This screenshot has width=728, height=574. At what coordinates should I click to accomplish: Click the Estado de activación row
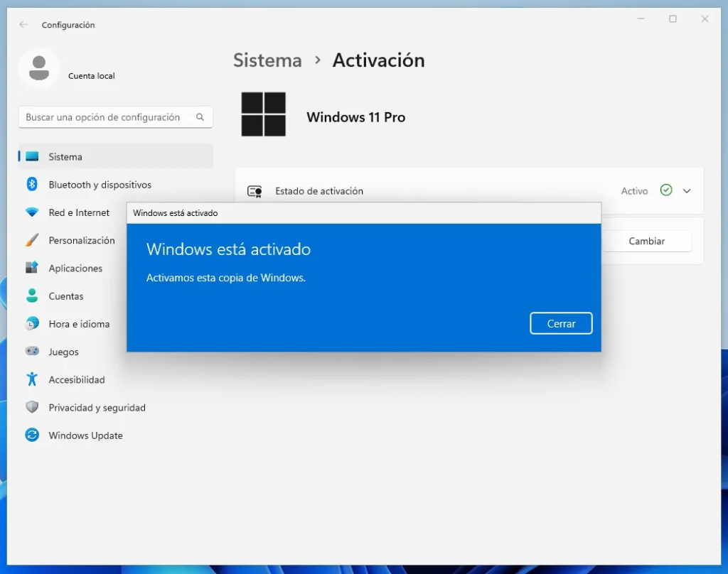[469, 190]
